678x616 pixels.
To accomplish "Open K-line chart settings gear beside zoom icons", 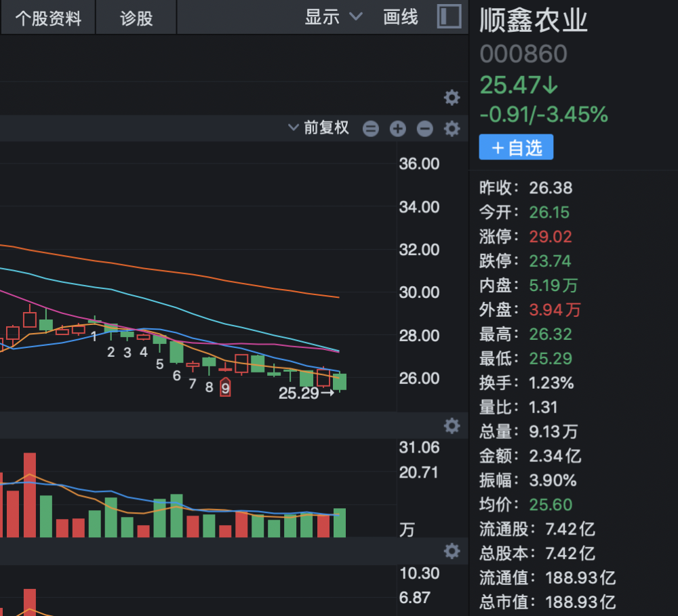I will click(452, 128).
